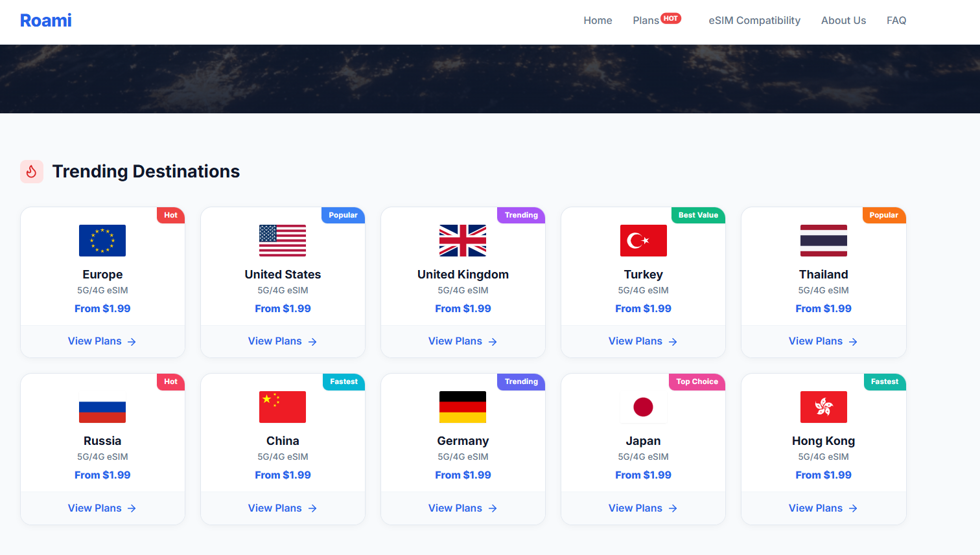Image resolution: width=980 pixels, height=555 pixels.
Task: Open the Home menu item
Action: click(x=598, y=21)
